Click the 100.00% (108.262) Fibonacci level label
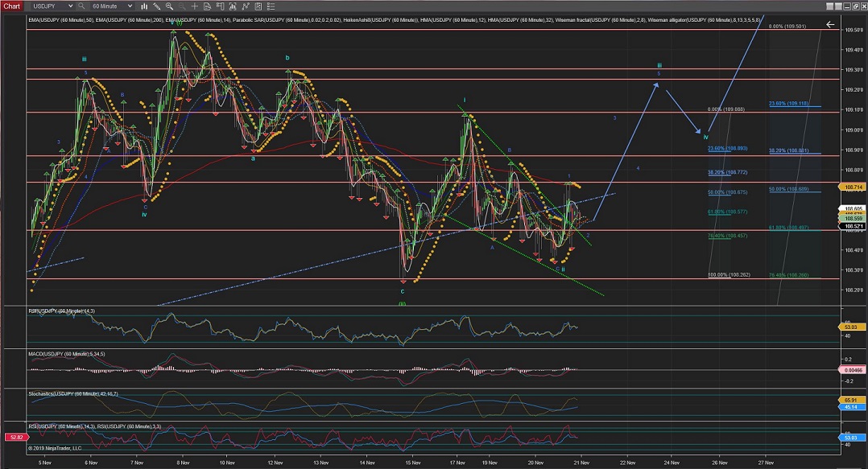The height and width of the screenshot is (469, 868). click(729, 275)
